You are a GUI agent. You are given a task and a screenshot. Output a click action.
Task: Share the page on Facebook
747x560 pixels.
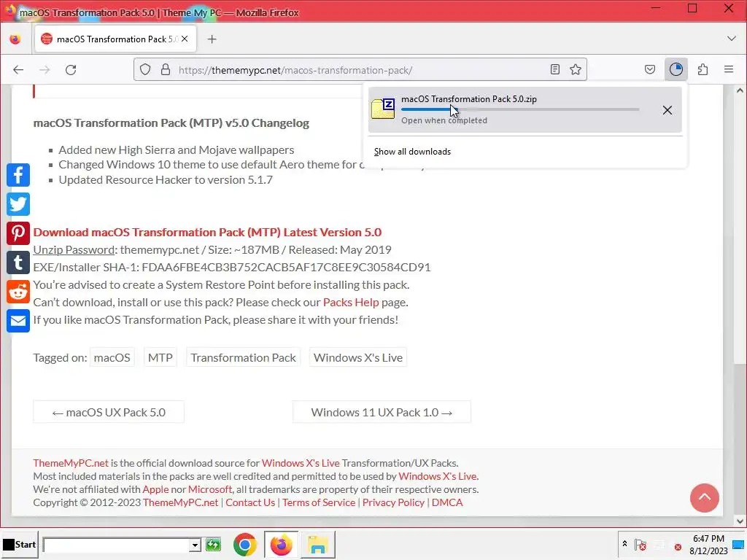click(18, 175)
